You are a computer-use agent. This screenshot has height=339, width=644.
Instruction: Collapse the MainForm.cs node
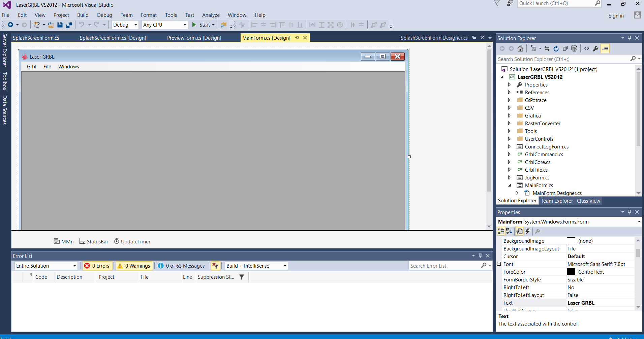click(509, 185)
